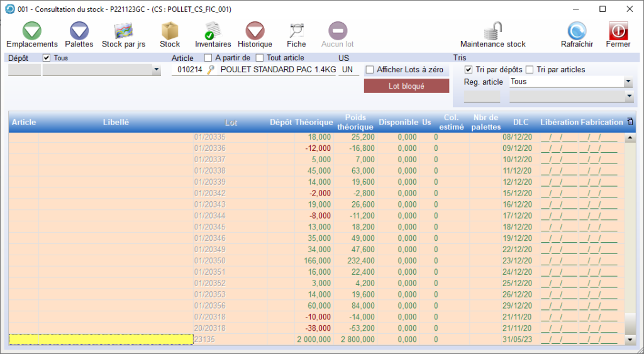Expand the dropdown below Reg. article
This screenshot has height=354, width=644.
click(x=628, y=96)
